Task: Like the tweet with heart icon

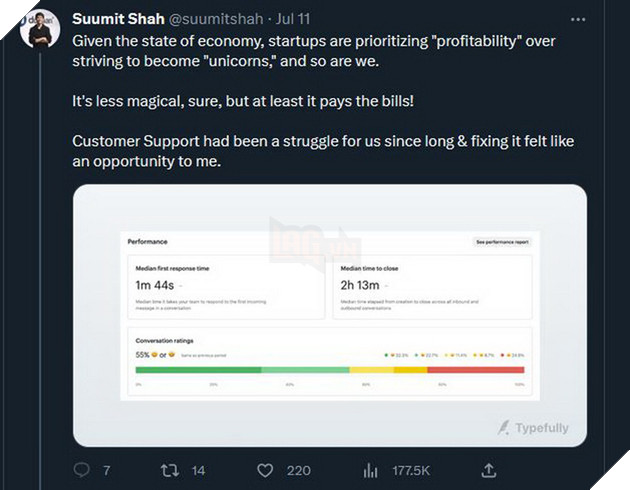Action: coord(265,469)
